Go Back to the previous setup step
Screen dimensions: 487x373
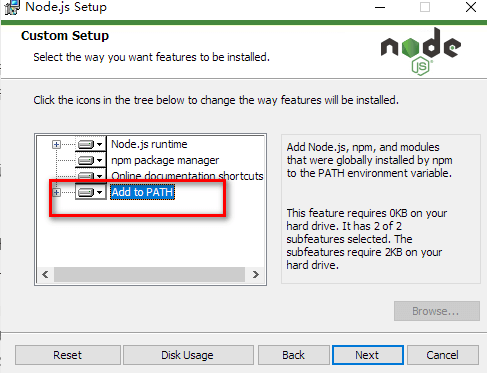pos(293,355)
